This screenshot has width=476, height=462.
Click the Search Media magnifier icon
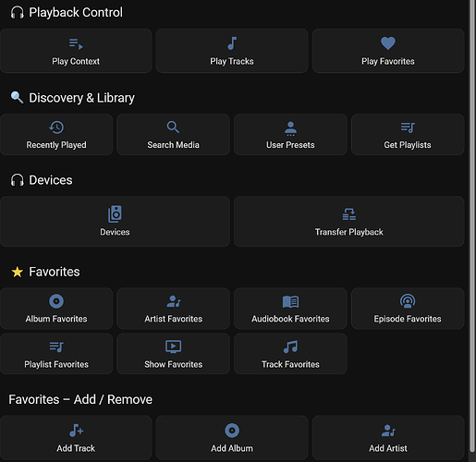[173, 127]
